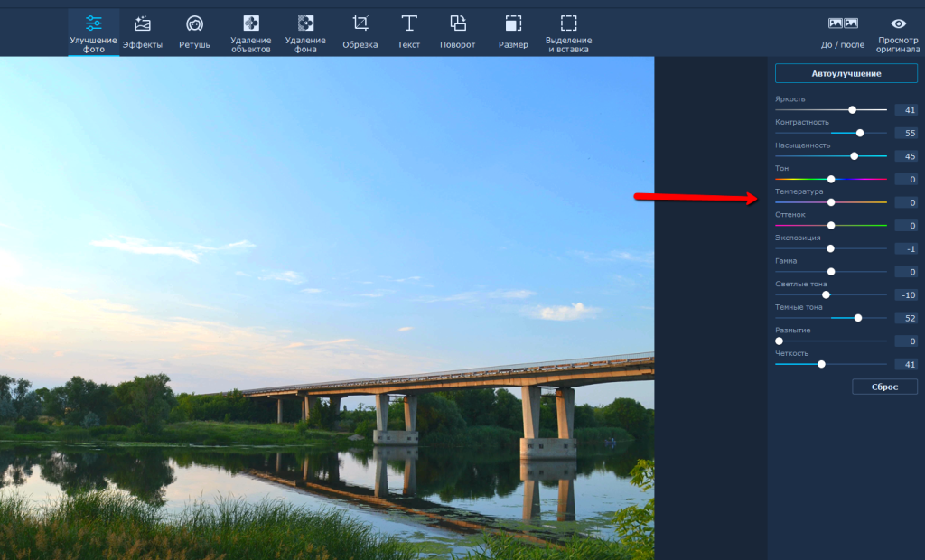The image size is (925, 560).
Task: Click the Оттенок slider
Action: 831,226
